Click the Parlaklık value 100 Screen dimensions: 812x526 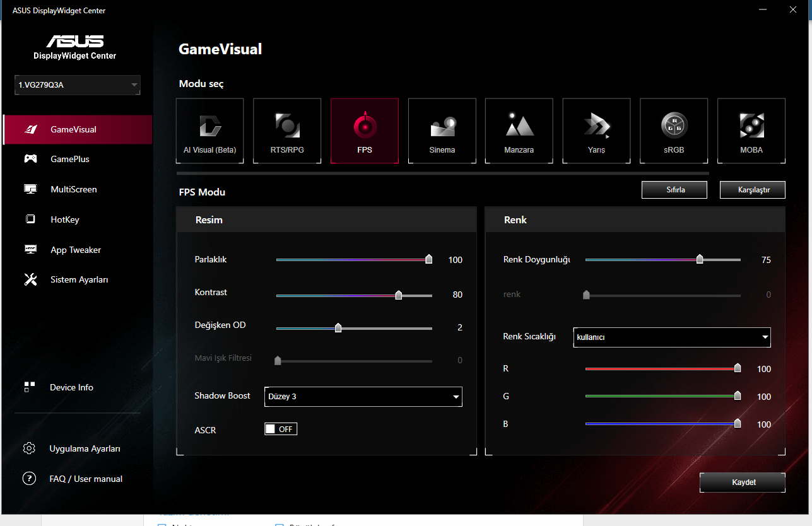455,260
